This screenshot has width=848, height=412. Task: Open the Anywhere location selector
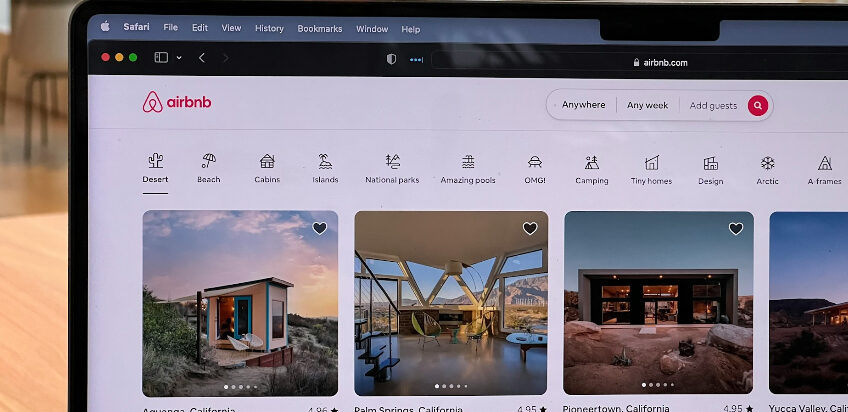coord(583,105)
